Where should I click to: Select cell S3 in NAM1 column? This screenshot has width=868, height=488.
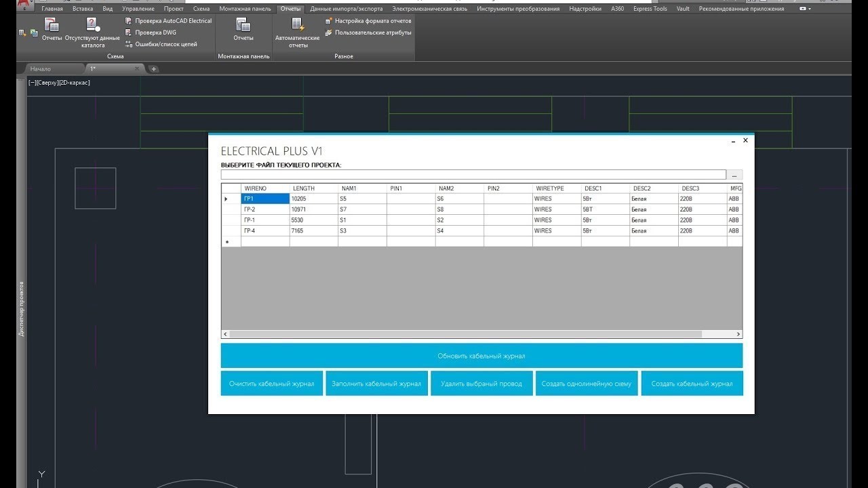(363, 231)
